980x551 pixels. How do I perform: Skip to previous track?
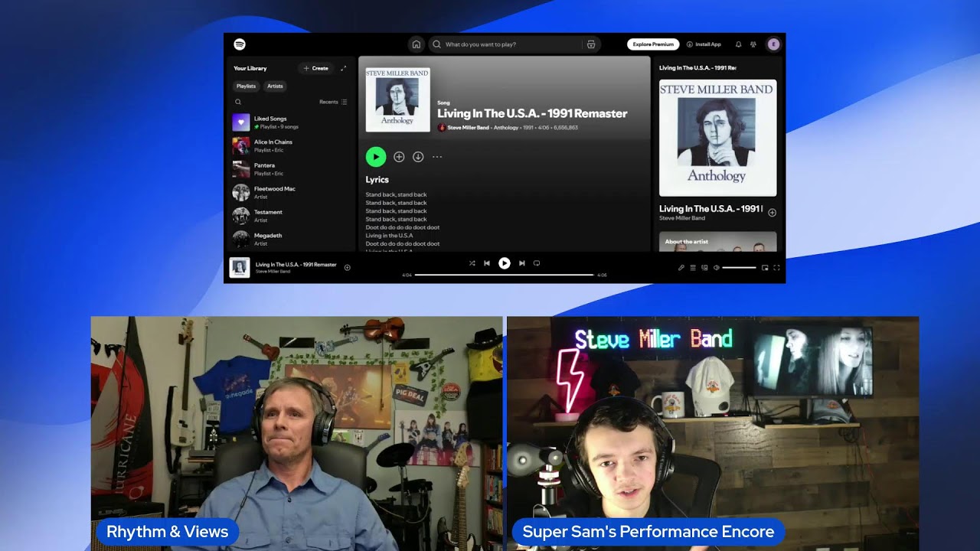click(x=487, y=263)
